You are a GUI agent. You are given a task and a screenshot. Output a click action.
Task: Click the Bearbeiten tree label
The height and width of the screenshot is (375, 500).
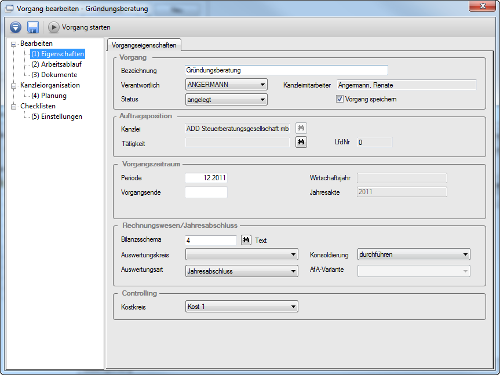click(36, 43)
